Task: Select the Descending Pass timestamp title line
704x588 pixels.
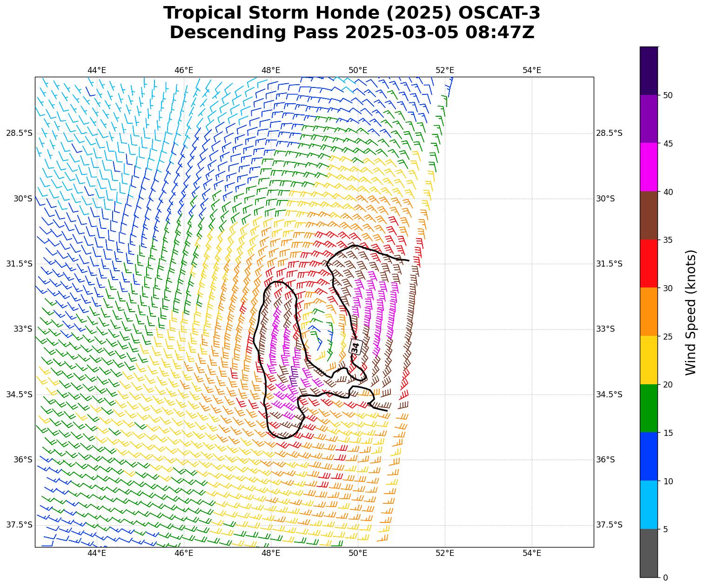Action: [x=352, y=33]
